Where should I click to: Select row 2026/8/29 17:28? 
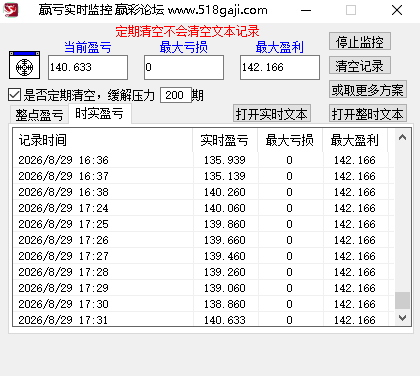point(203,272)
